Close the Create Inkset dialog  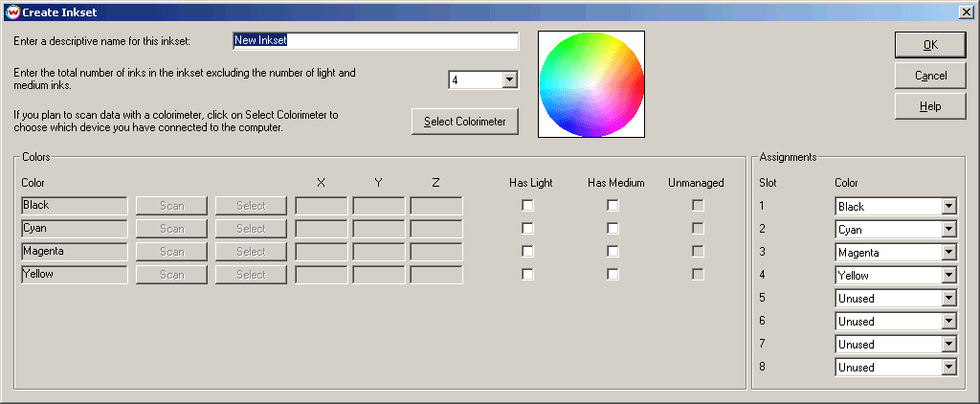coord(966,11)
